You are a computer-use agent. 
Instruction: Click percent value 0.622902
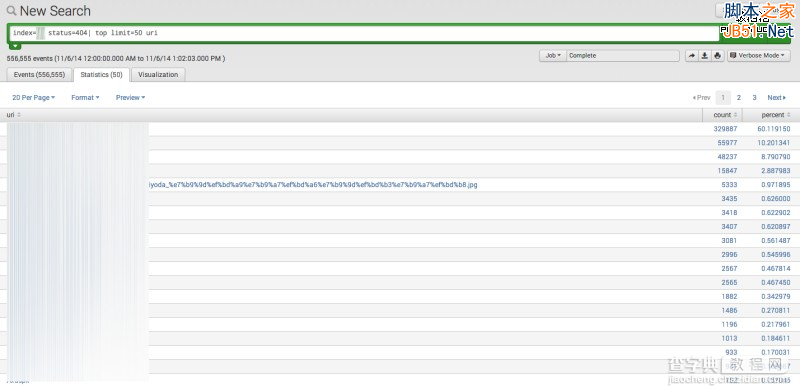pyautogui.click(x=776, y=212)
